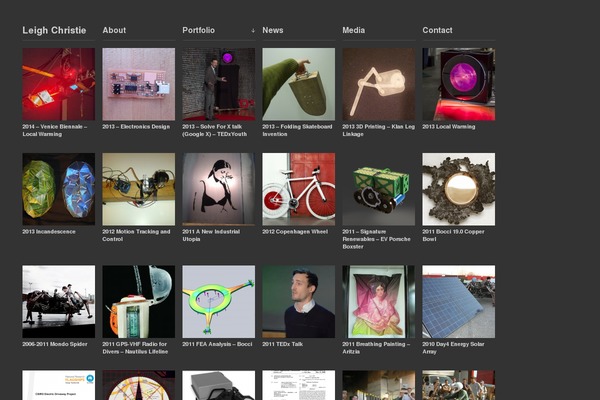Open the 2013 Local Warming thumbnail

(458, 84)
